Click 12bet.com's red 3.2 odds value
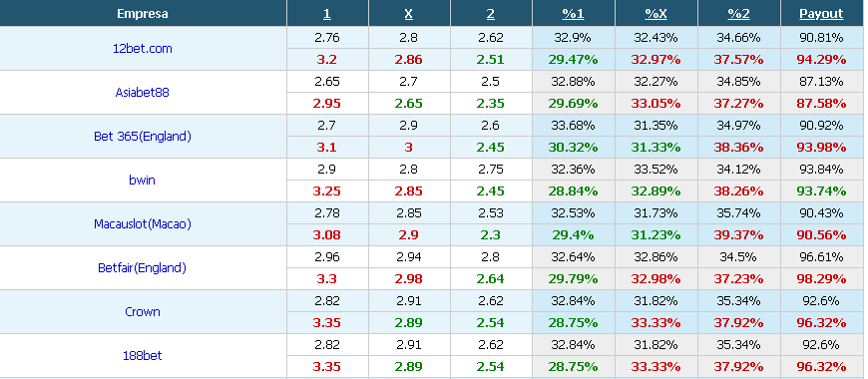This screenshot has height=379, width=868. 327,60
